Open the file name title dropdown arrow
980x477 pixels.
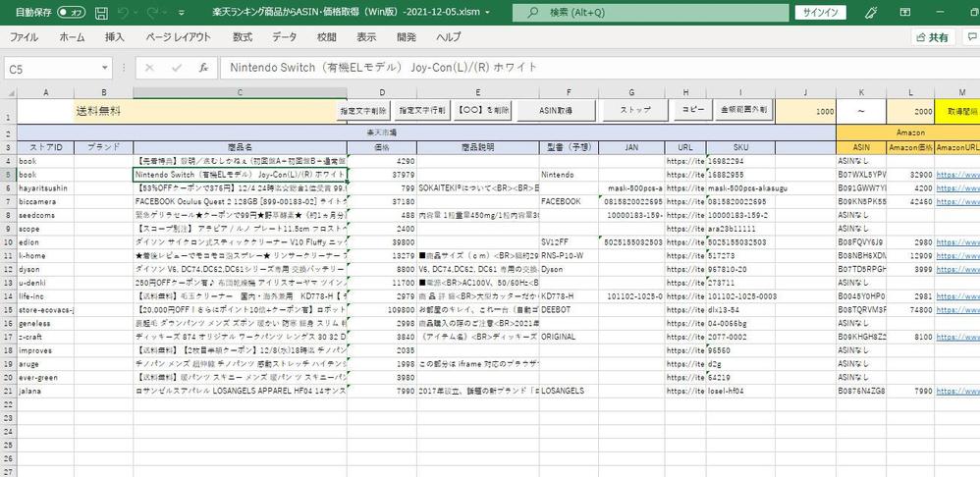pyautogui.click(x=487, y=13)
